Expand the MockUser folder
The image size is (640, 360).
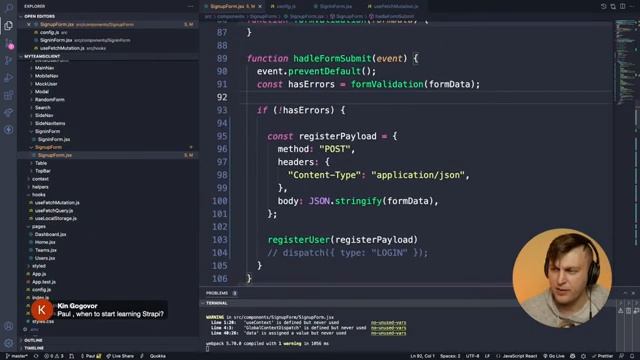pyautogui.click(x=46, y=84)
